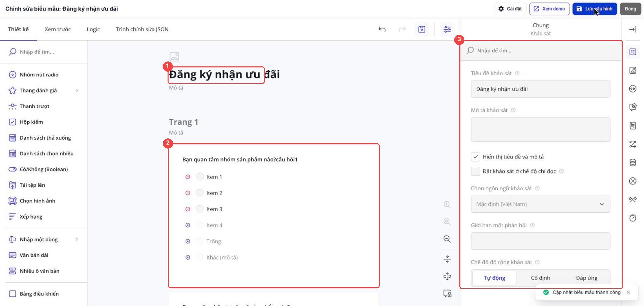Switch to 'Thiết kế' tab

click(x=18, y=29)
